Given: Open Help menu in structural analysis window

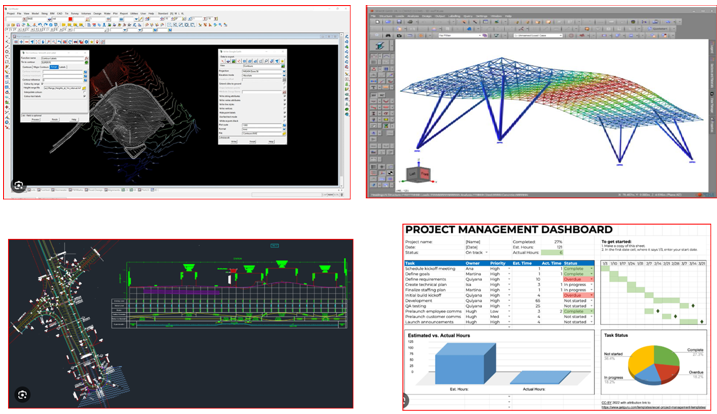Looking at the screenshot, I should click(508, 16).
